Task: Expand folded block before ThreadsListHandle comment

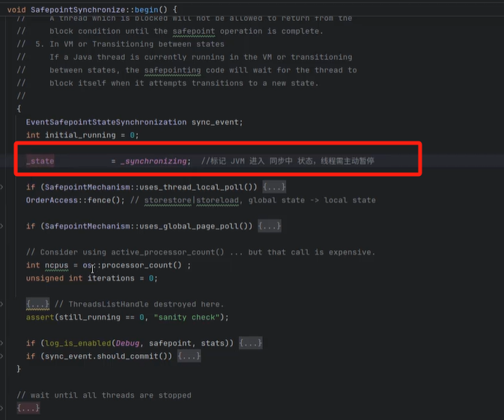Action: (37, 304)
